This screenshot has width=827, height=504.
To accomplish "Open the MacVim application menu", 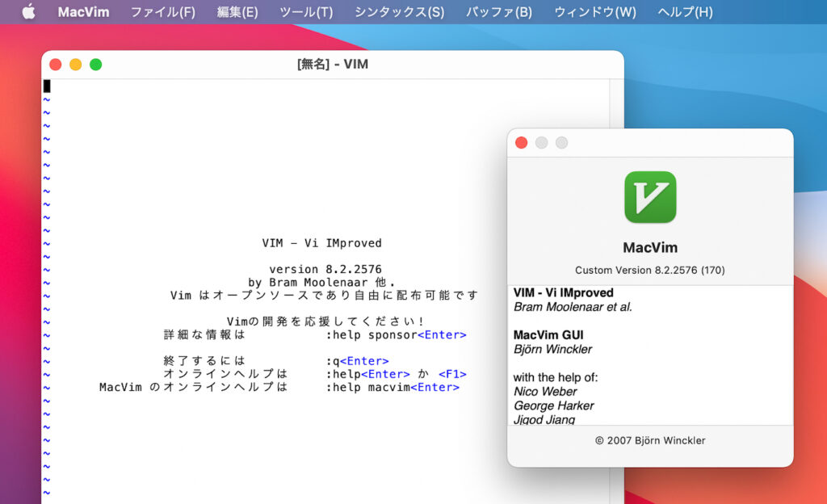I will click(x=83, y=12).
